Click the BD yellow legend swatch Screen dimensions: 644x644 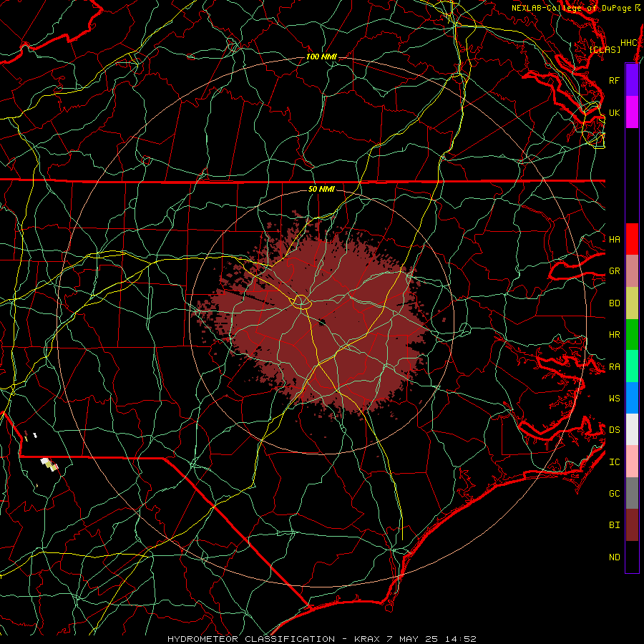click(632, 303)
